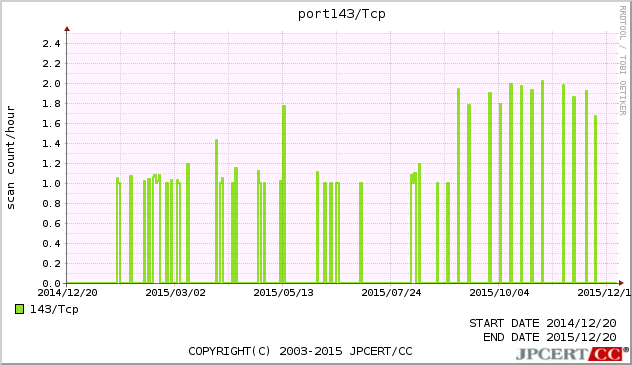Click the y-axis value 0.2
The image size is (632, 365).
[x=51, y=263]
